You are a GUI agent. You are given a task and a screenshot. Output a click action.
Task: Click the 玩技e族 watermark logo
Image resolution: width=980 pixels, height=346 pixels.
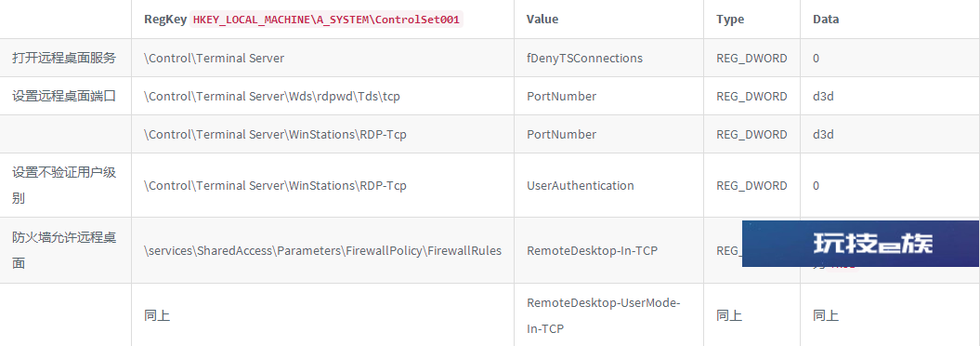[860, 244]
